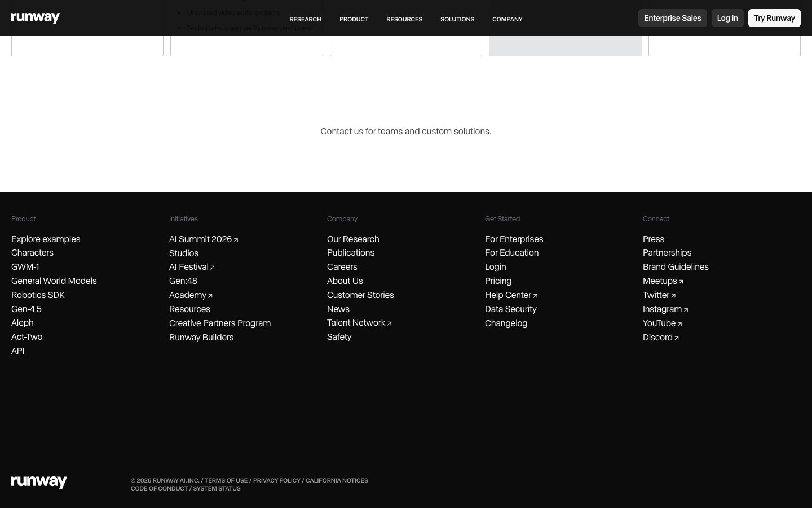Click the Try Runway button
812x508 pixels.
(774, 18)
